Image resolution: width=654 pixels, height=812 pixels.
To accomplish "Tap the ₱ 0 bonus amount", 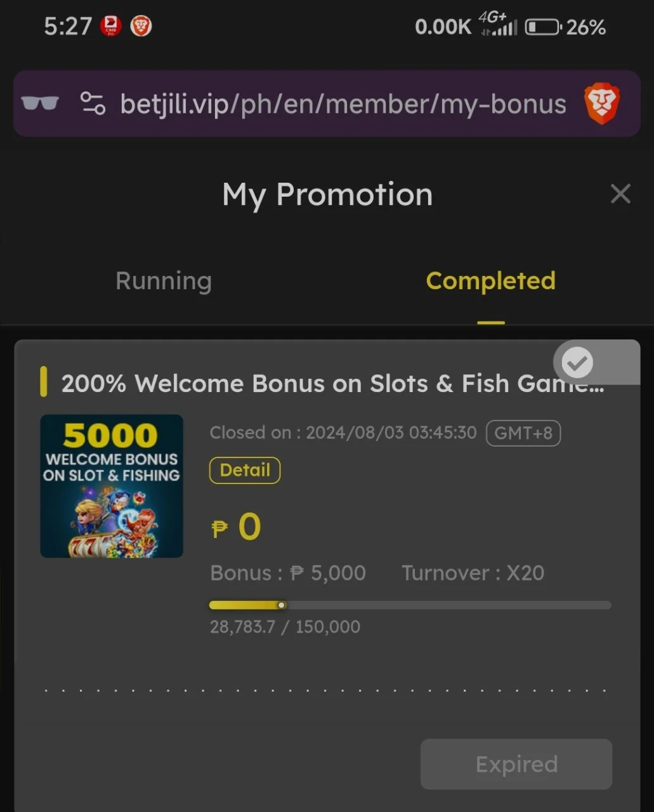I will 236,527.
